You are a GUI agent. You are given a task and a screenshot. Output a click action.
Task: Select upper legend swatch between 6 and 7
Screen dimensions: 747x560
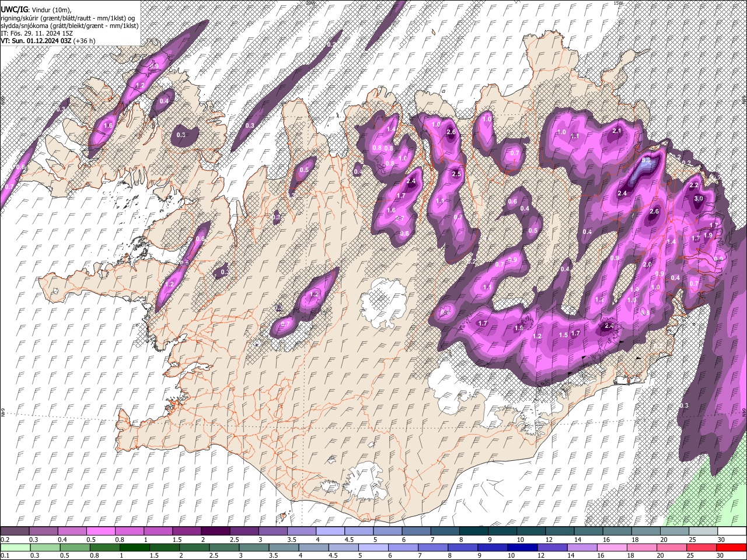[416, 531]
